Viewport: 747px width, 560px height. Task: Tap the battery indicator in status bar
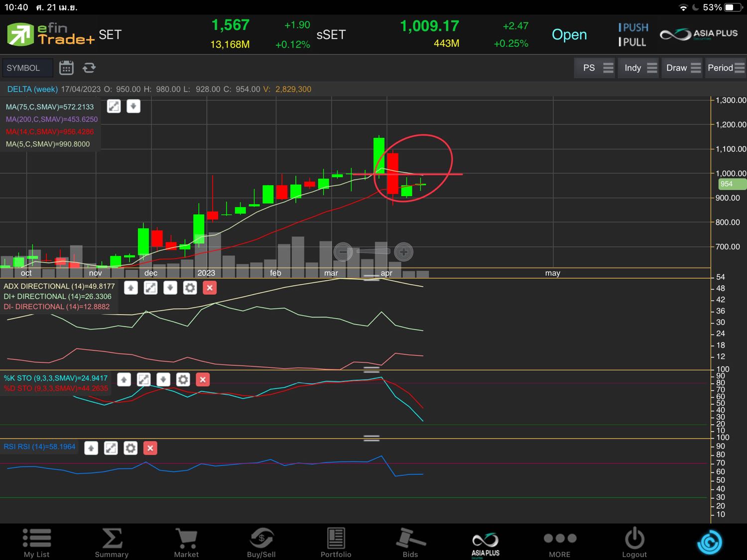734,7
